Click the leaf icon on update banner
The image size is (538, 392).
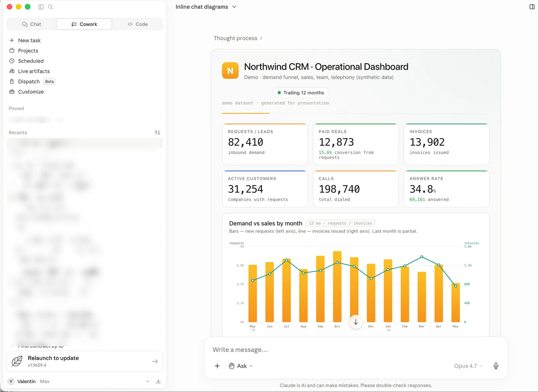pyautogui.click(x=17, y=361)
